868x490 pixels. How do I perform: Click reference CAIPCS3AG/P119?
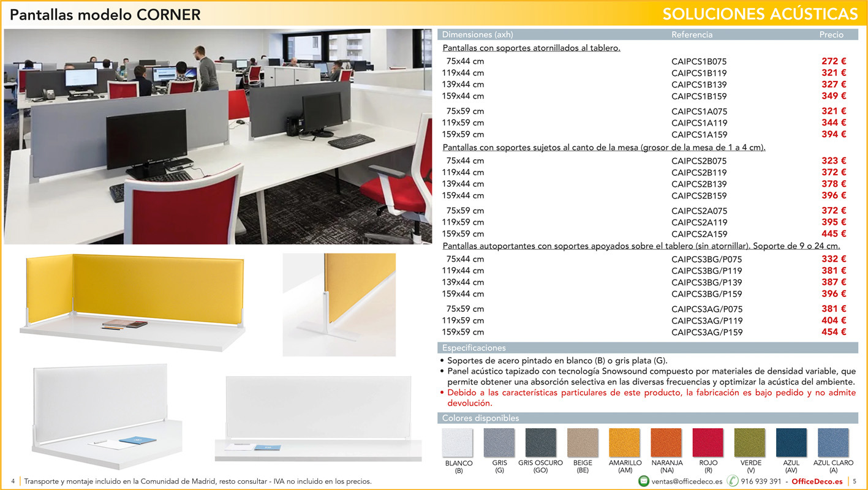click(x=707, y=321)
